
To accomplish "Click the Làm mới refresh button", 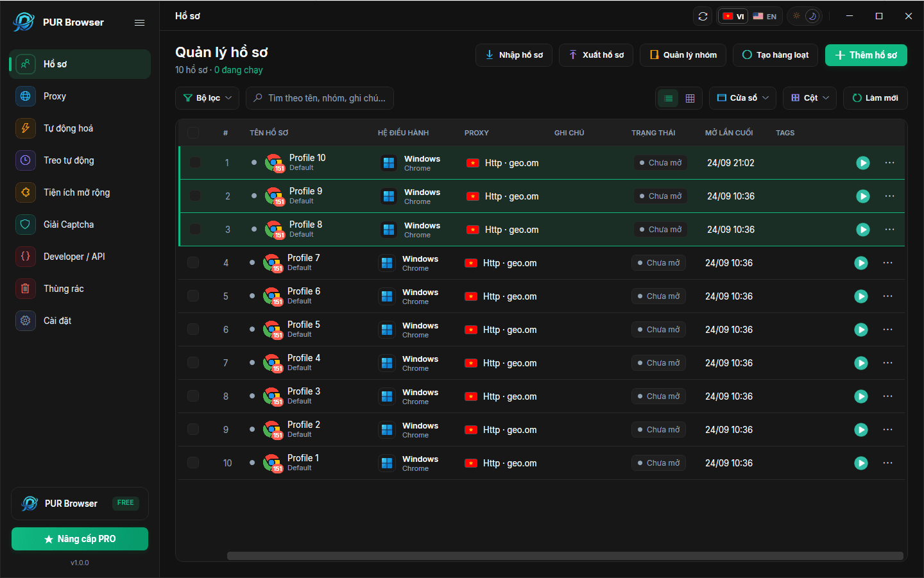I will point(875,98).
